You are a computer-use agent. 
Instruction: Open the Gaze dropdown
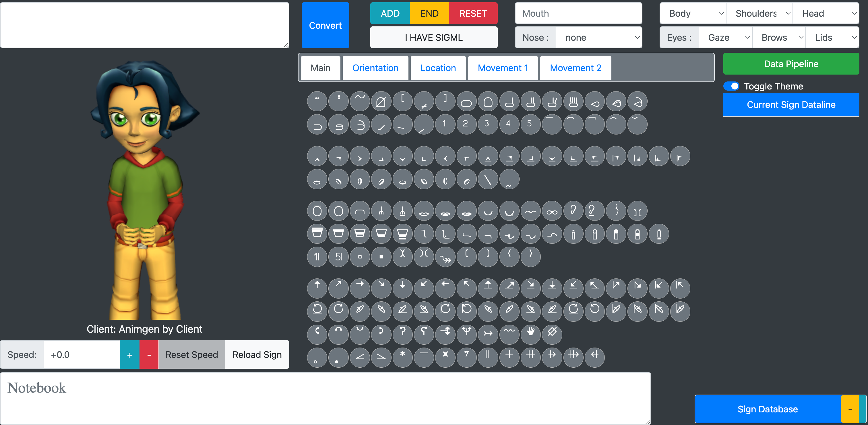click(x=726, y=37)
